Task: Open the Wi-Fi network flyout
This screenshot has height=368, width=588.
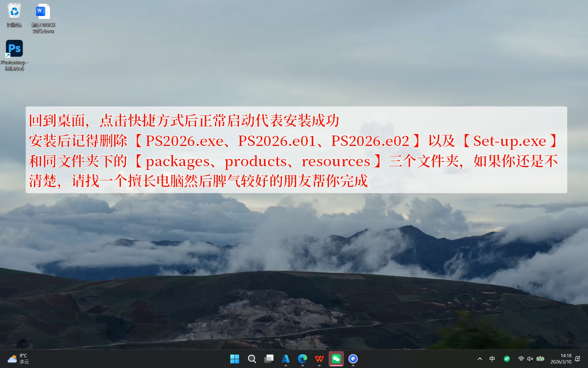Action: tap(521, 359)
